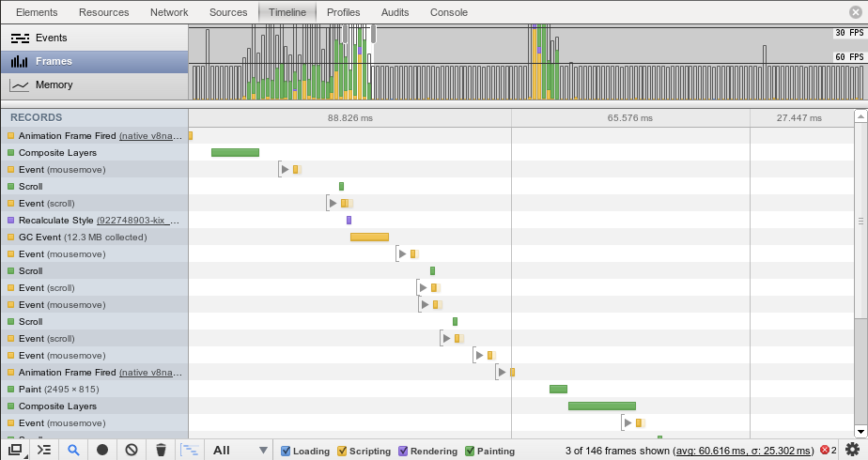Click the scrollbar down arrow
The width and height of the screenshot is (868, 460).
pyautogui.click(x=860, y=431)
